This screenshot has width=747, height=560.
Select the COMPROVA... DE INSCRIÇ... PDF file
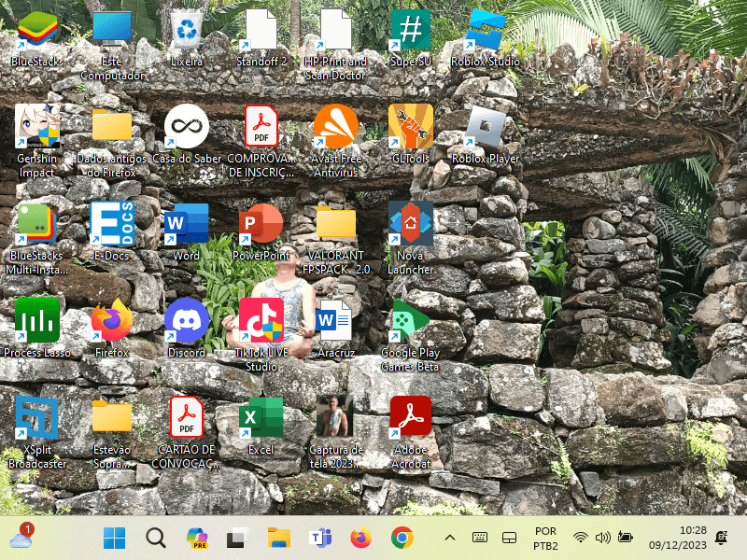coord(261,127)
